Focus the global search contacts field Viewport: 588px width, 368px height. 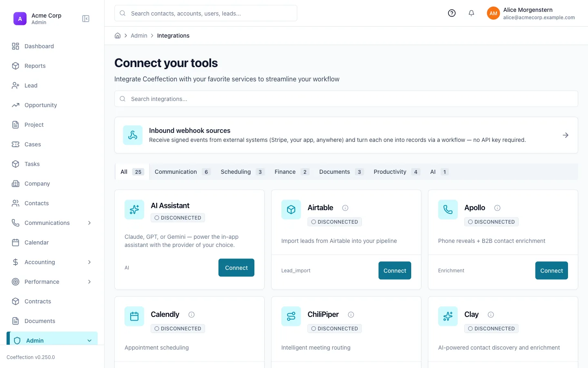click(x=206, y=13)
